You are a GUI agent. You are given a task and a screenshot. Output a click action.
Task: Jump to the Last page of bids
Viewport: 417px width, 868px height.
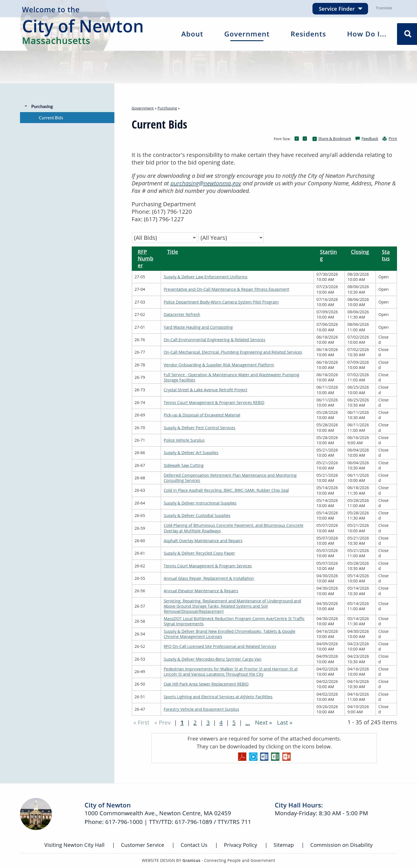285,722
